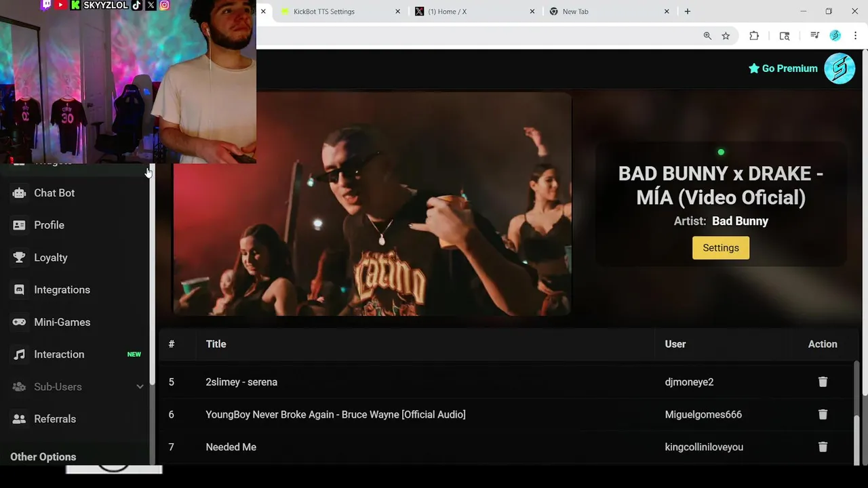This screenshot has width=868, height=488.
Task: Select the Needed Me song title
Action: 231,447
